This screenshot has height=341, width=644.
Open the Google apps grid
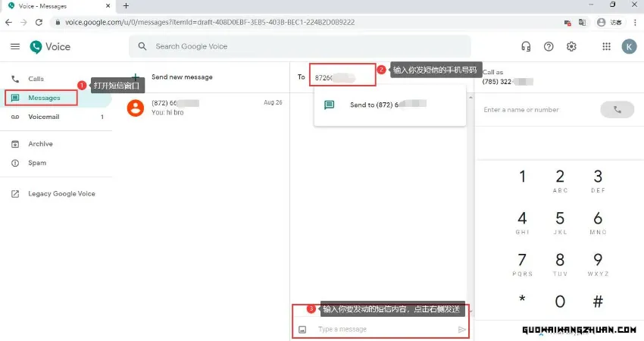coord(606,46)
